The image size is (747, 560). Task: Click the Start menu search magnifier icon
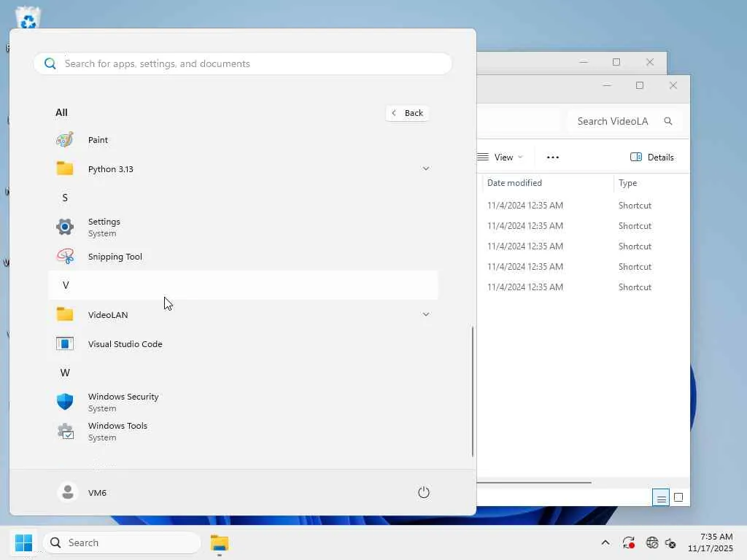pyautogui.click(x=50, y=63)
